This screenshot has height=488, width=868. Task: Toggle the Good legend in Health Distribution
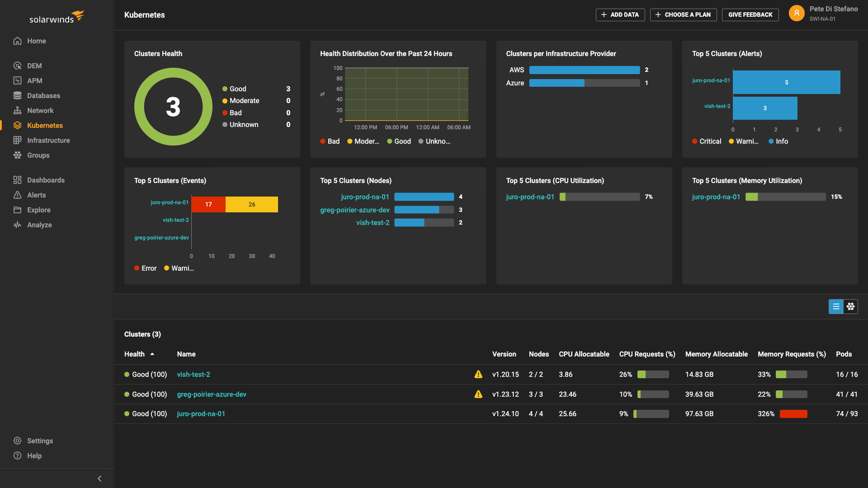pos(399,141)
